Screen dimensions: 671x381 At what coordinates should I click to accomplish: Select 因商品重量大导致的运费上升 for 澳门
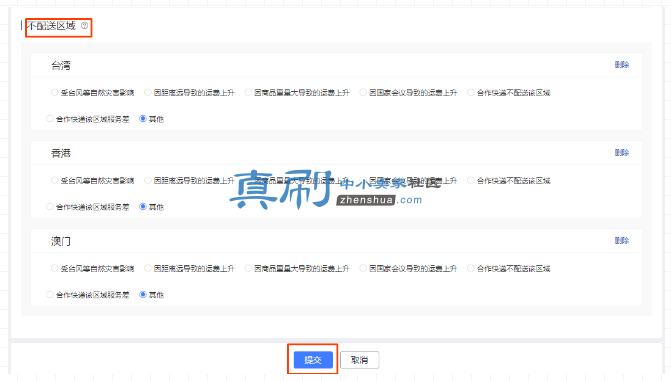(x=248, y=268)
